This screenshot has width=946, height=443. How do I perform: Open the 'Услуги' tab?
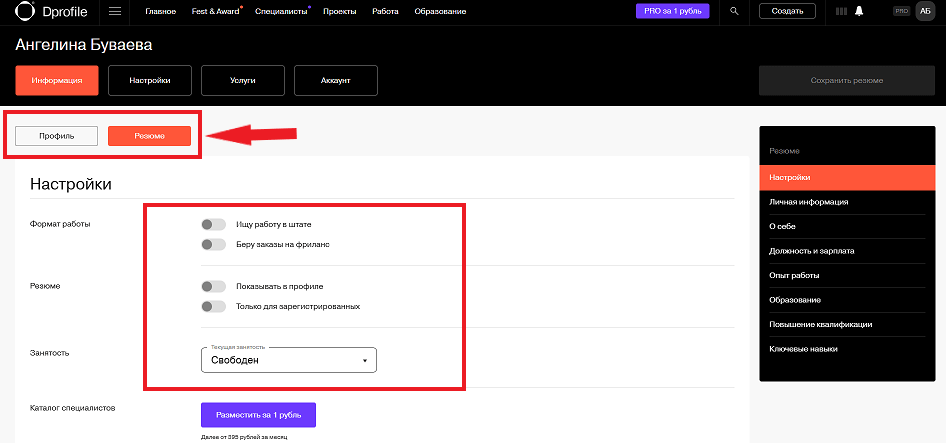(242, 80)
